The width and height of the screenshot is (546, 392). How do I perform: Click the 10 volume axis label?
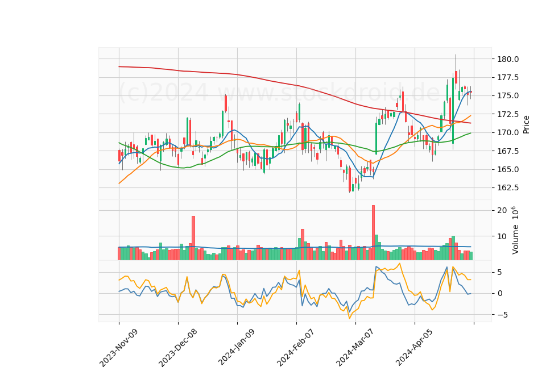click(502, 236)
